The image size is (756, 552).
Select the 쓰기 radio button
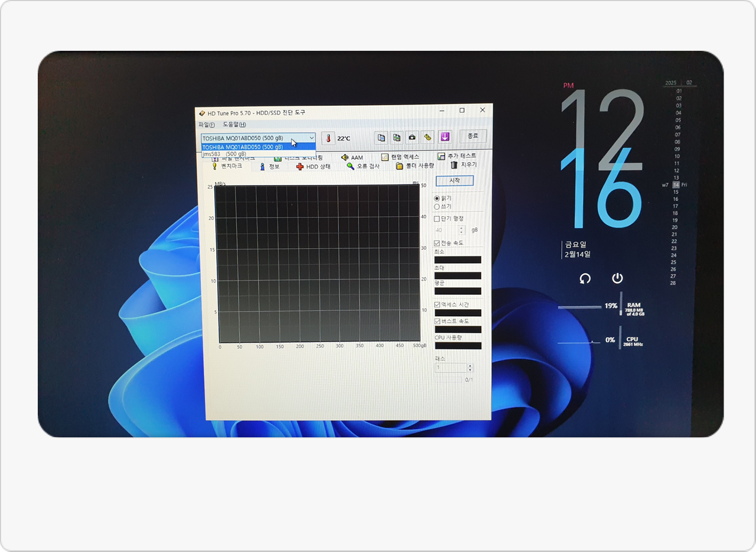point(437,206)
